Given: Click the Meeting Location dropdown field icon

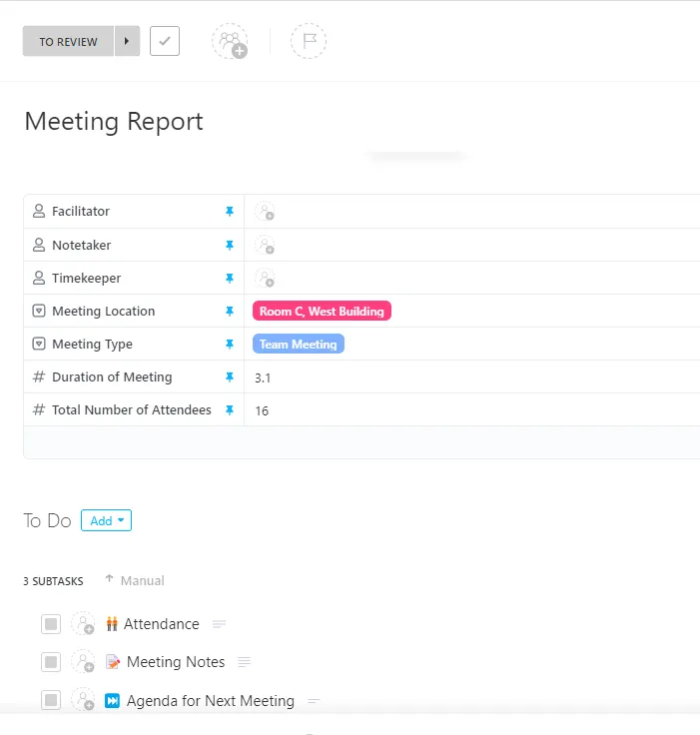Looking at the screenshot, I should pos(39,311).
